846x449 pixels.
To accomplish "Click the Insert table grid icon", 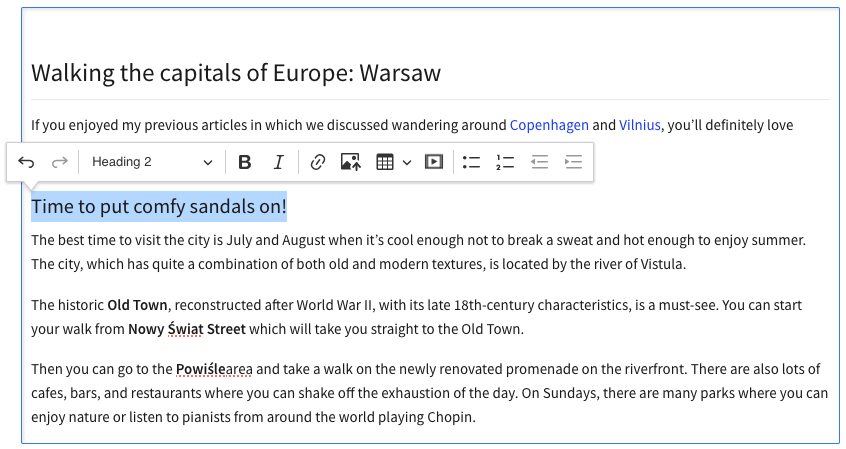I will point(385,162).
